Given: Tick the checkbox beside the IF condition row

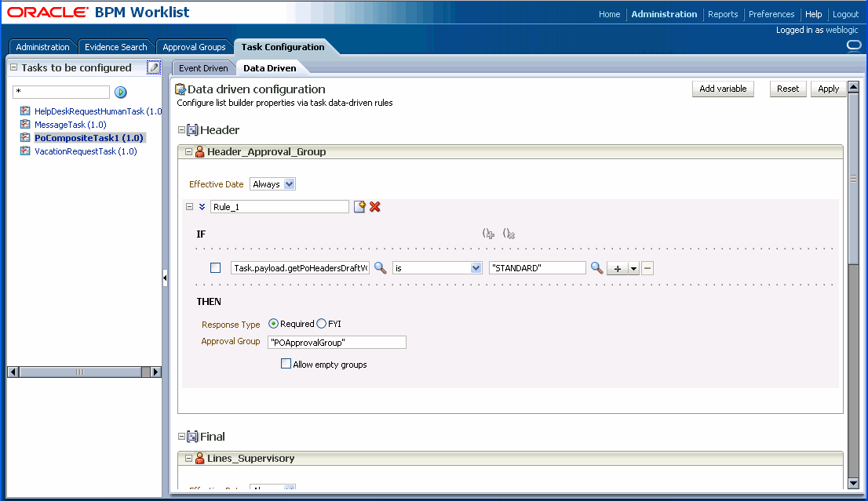Looking at the screenshot, I should tap(215, 267).
